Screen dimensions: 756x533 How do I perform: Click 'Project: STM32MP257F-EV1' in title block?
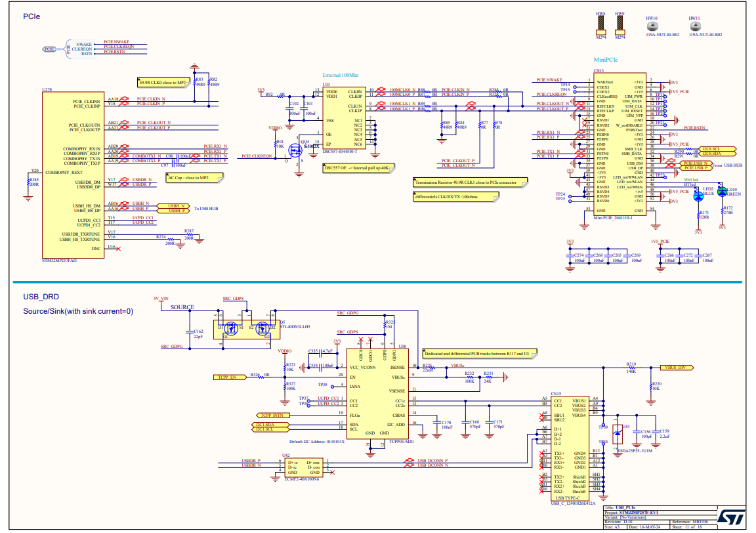point(631,513)
